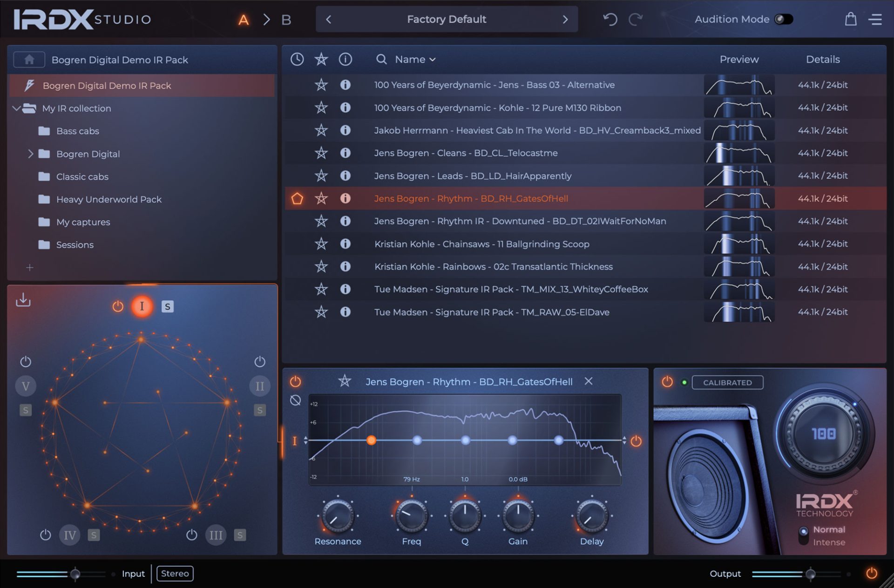Select IR slot I in the mixer

click(x=142, y=306)
